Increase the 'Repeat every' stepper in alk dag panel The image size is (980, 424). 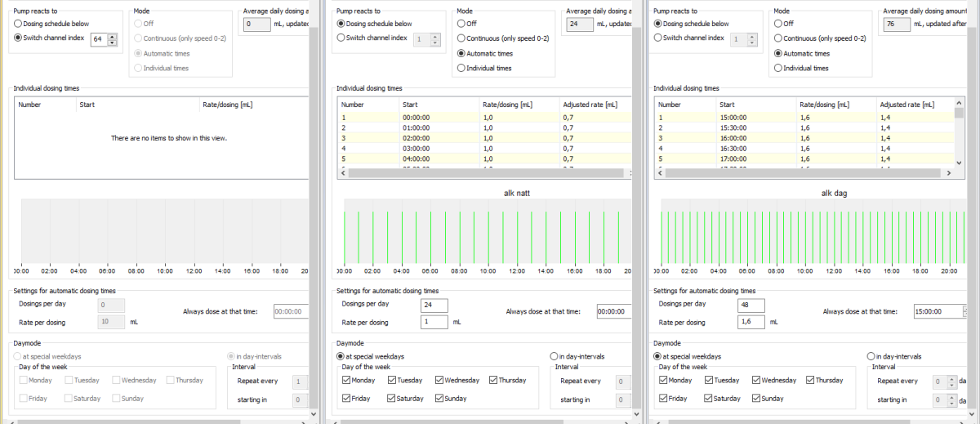951,377
